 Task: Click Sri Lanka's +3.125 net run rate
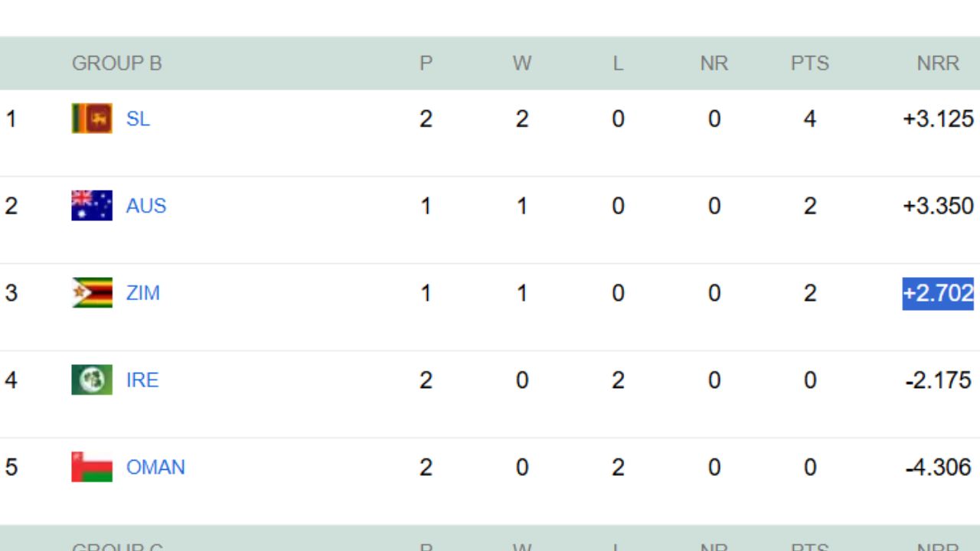click(x=938, y=119)
